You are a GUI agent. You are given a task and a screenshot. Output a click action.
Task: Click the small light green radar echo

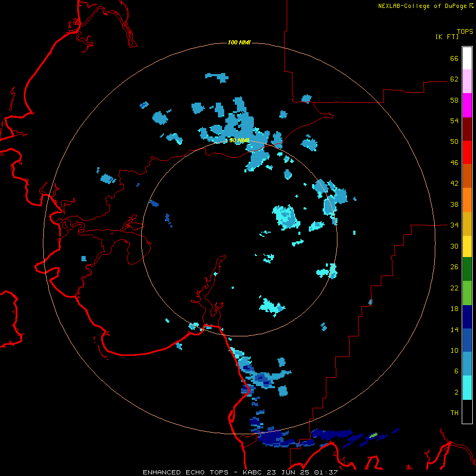tap(373, 435)
